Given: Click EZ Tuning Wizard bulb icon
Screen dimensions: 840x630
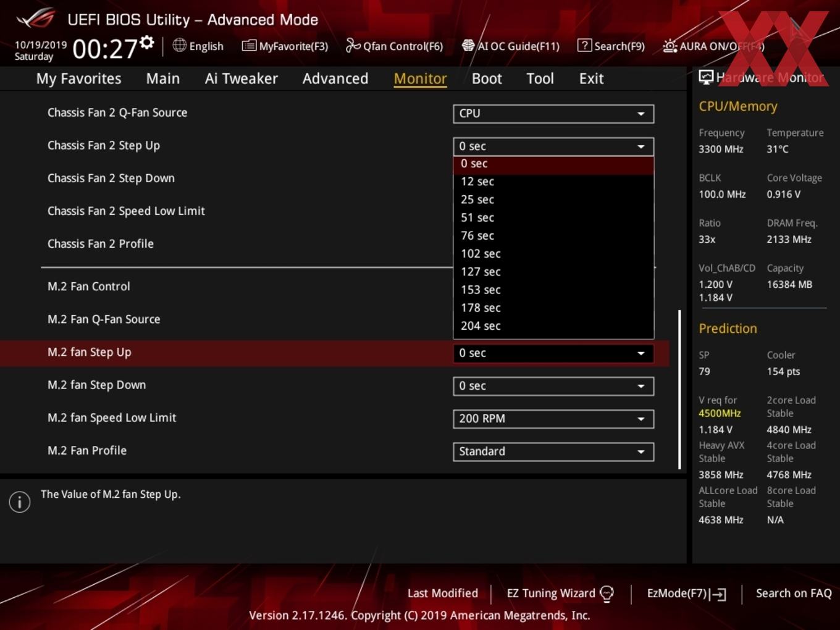Looking at the screenshot, I should [607, 594].
